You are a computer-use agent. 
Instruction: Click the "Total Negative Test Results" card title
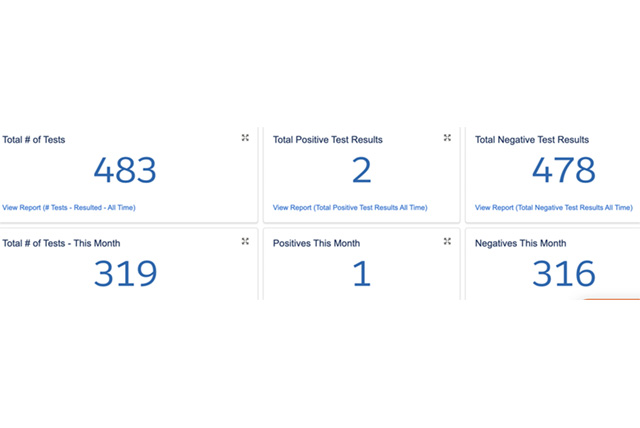(x=532, y=140)
